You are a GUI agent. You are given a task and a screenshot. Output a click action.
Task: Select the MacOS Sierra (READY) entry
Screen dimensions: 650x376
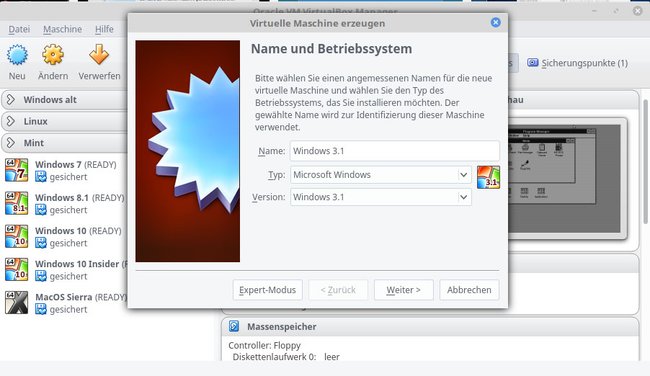click(64, 303)
